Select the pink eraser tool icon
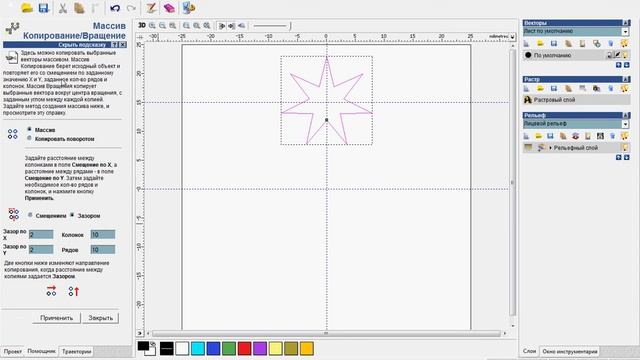The width and height of the screenshot is (640, 360). point(169,8)
